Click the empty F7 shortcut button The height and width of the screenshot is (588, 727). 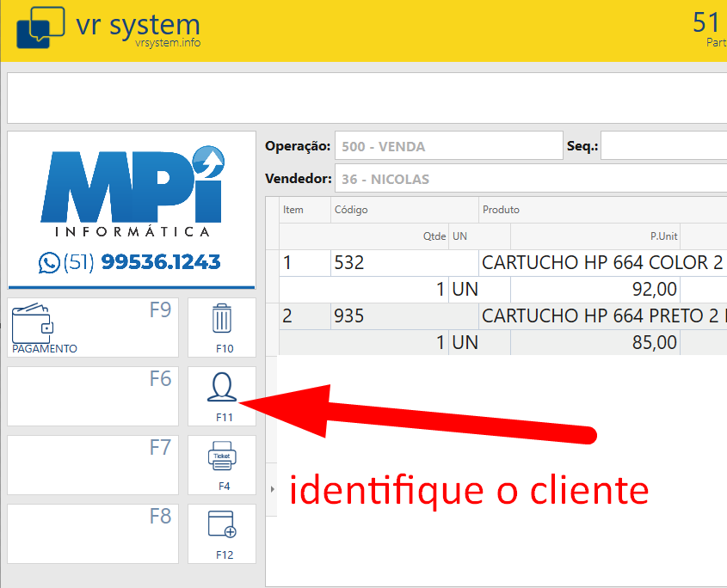(93, 465)
